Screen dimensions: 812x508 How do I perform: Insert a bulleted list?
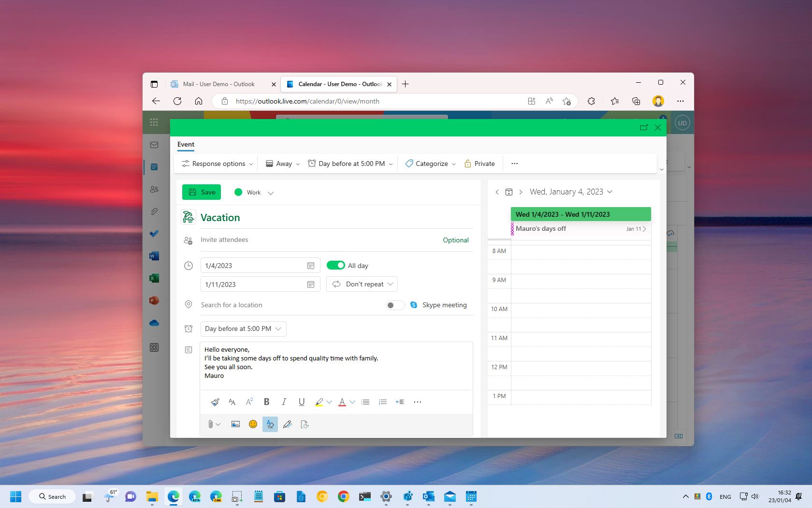[x=365, y=402]
